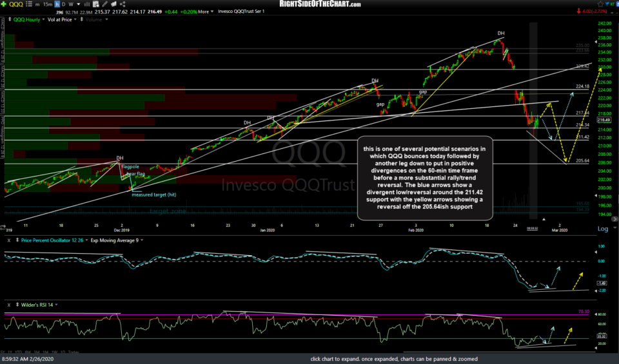The image size is (619, 364).
Task: Click the move handle beside Volume
Action: pyautogui.click(x=82, y=19)
